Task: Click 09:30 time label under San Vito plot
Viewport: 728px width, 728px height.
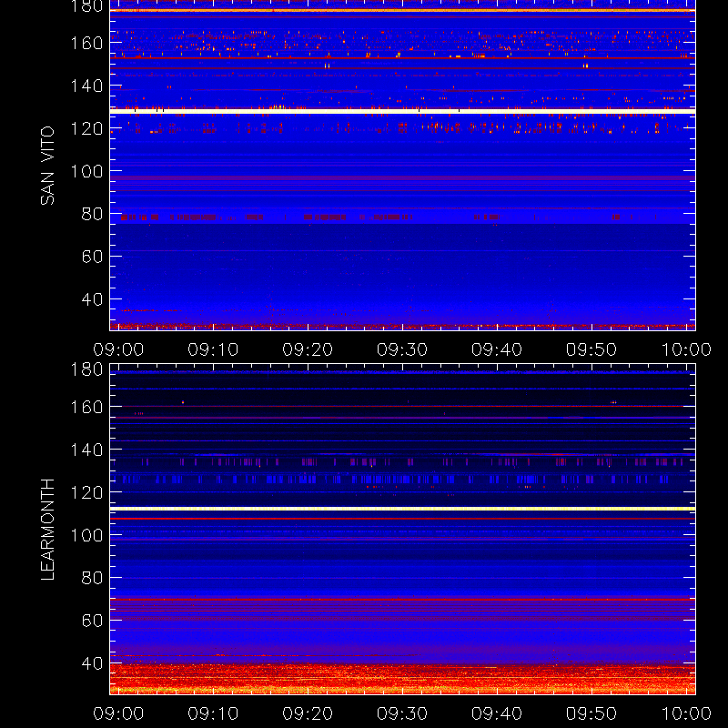Action: 402,349
